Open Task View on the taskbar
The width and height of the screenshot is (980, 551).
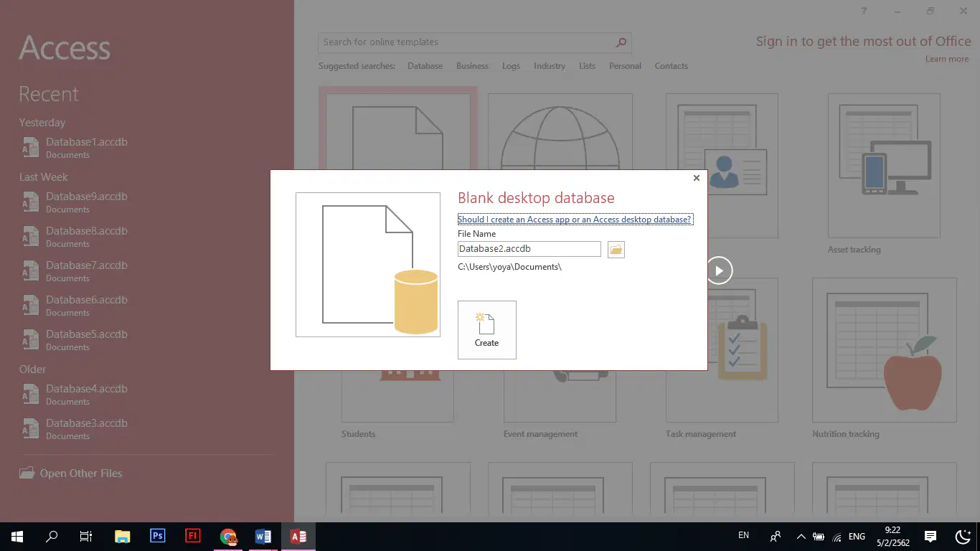(86, 536)
